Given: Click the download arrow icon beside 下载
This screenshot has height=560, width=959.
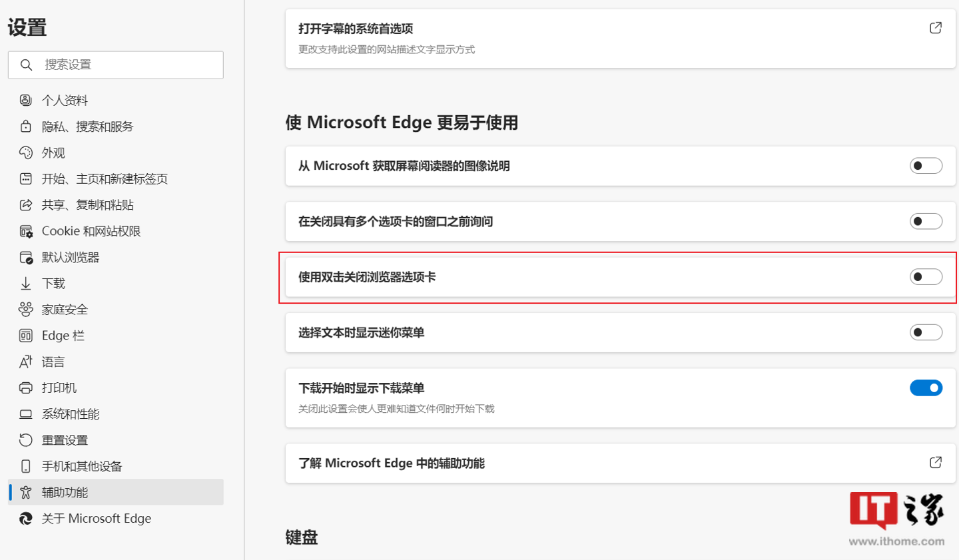Looking at the screenshot, I should [25, 284].
